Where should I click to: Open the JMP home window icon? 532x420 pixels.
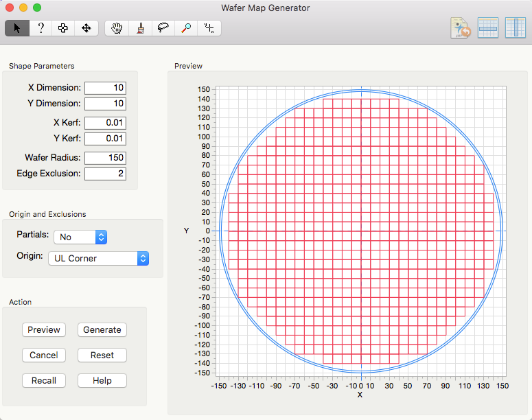point(461,28)
